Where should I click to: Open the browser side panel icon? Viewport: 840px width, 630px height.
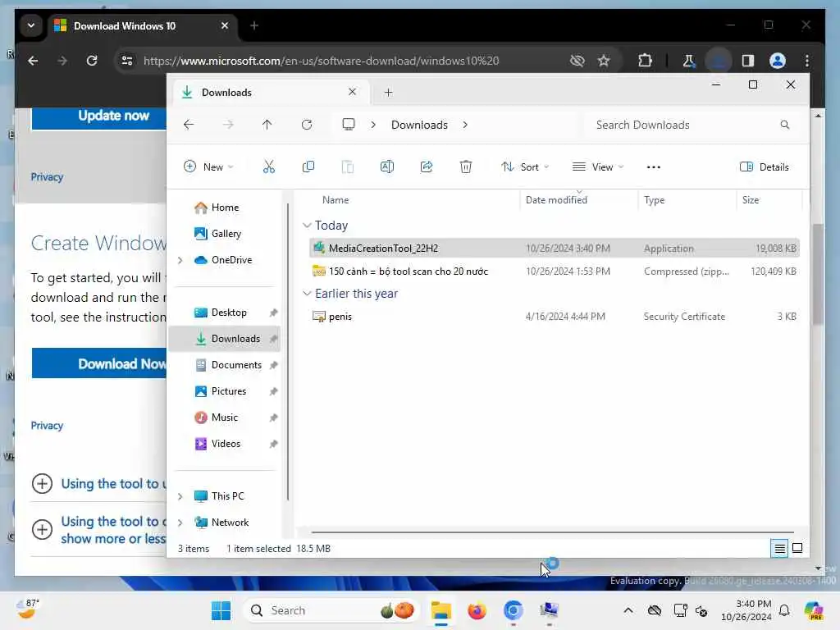click(x=748, y=61)
